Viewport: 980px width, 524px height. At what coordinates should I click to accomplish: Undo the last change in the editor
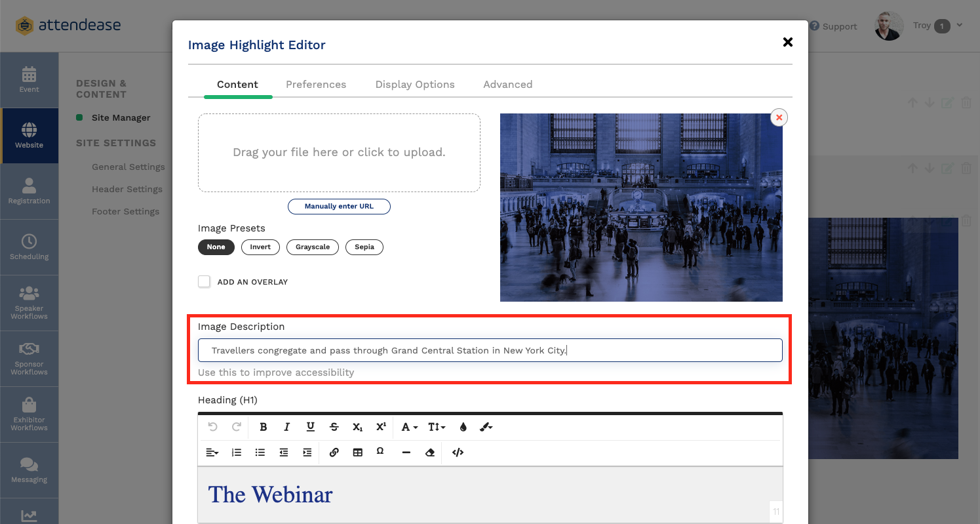click(212, 427)
